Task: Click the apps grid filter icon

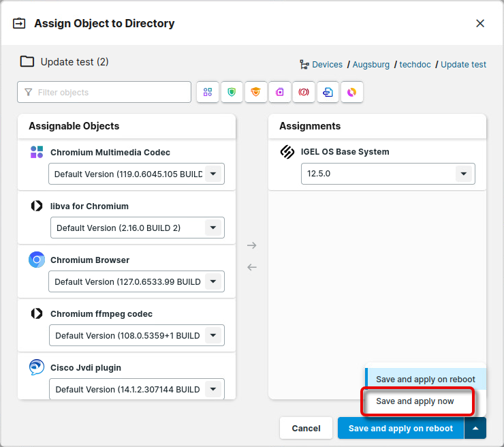Action: 208,92
